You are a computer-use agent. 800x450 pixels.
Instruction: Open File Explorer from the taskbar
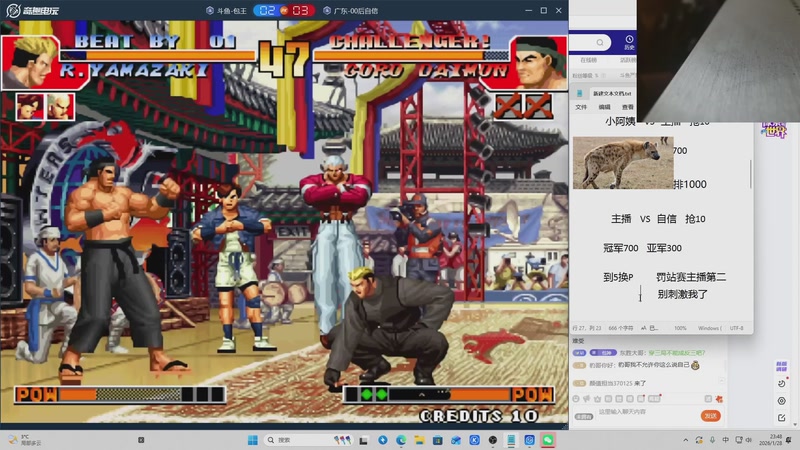point(419,440)
